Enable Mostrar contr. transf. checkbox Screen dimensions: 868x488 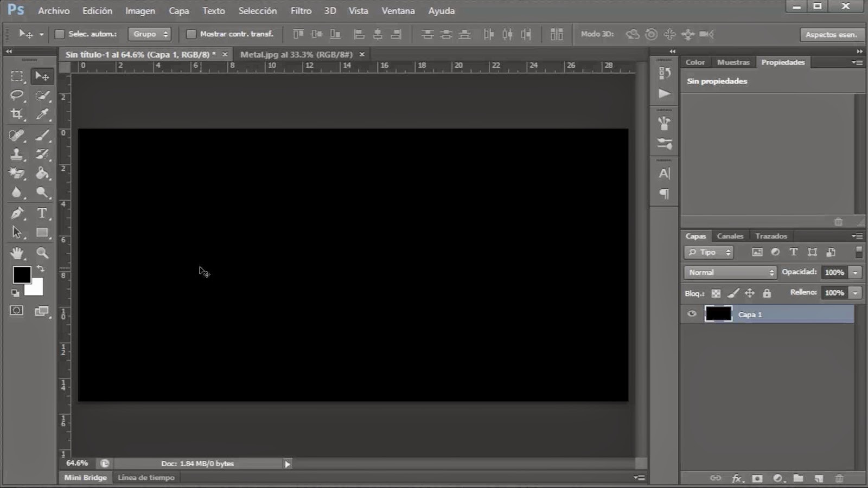(191, 34)
